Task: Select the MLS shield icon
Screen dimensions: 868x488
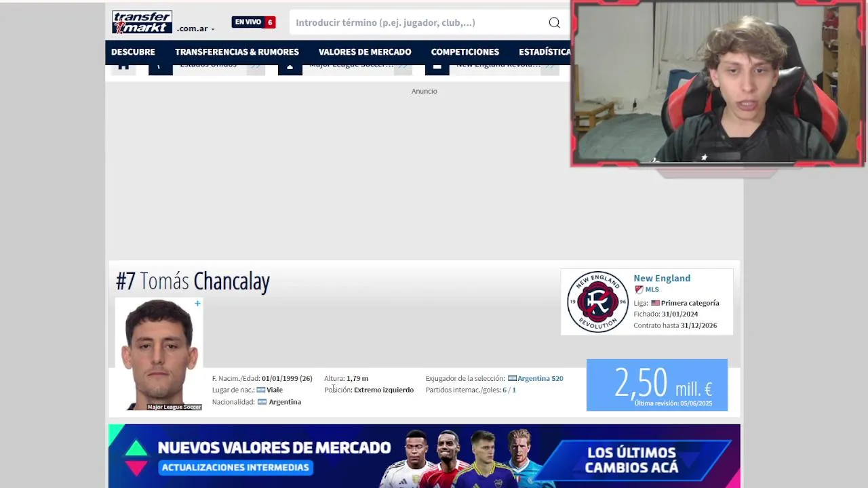Action: (x=638, y=289)
